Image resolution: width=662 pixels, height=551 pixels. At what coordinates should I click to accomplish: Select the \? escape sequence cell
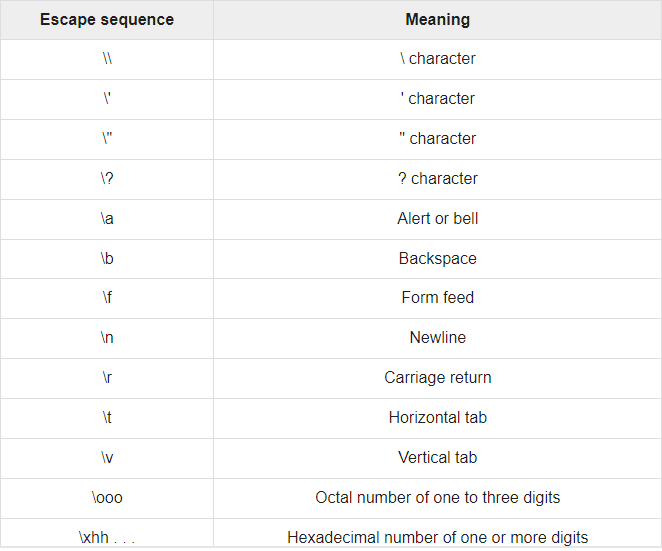point(107,179)
